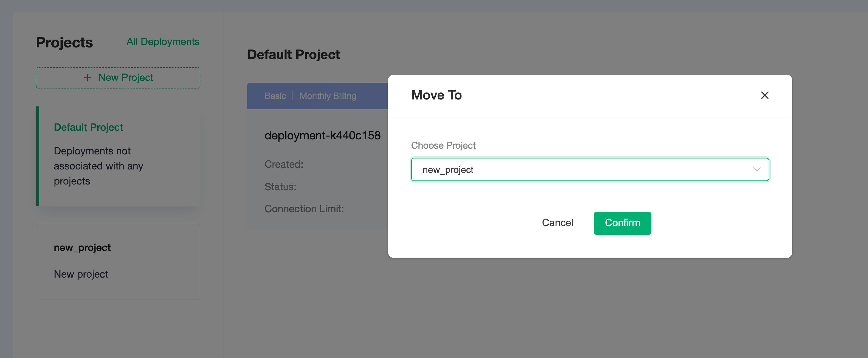The image size is (868, 358).
Task: Click the Move To dialog title
Action: (436, 95)
